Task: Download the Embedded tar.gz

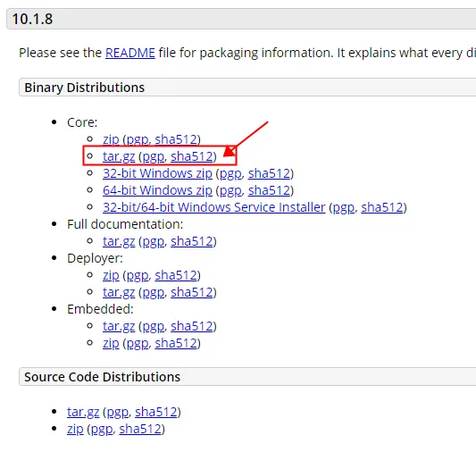Action: coord(119,327)
